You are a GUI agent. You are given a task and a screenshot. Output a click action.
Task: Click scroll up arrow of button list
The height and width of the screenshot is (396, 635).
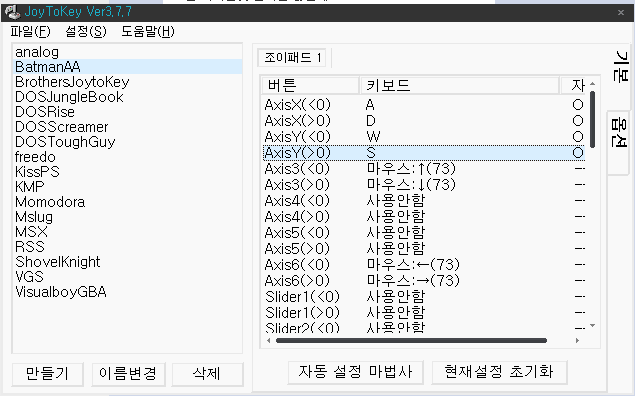pos(592,83)
